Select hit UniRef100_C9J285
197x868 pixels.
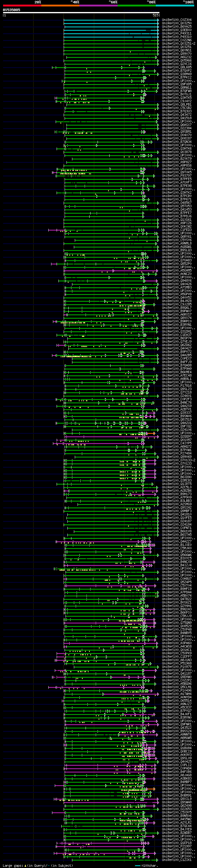(176, 304)
